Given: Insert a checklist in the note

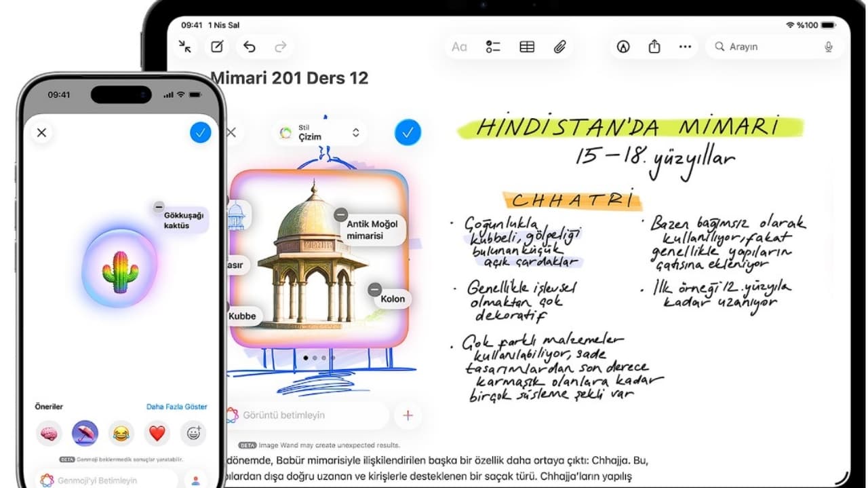Looking at the screenshot, I should click(x=493, y=47).
